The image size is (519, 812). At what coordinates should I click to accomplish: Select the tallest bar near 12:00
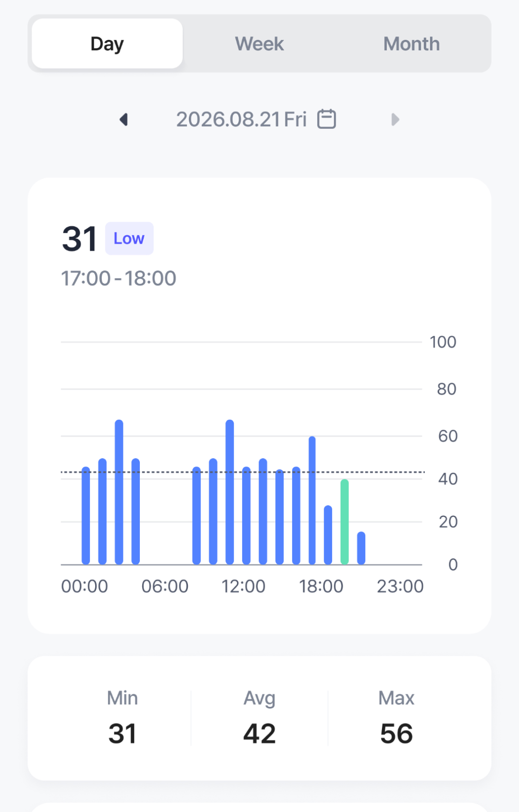pos(230,492)
